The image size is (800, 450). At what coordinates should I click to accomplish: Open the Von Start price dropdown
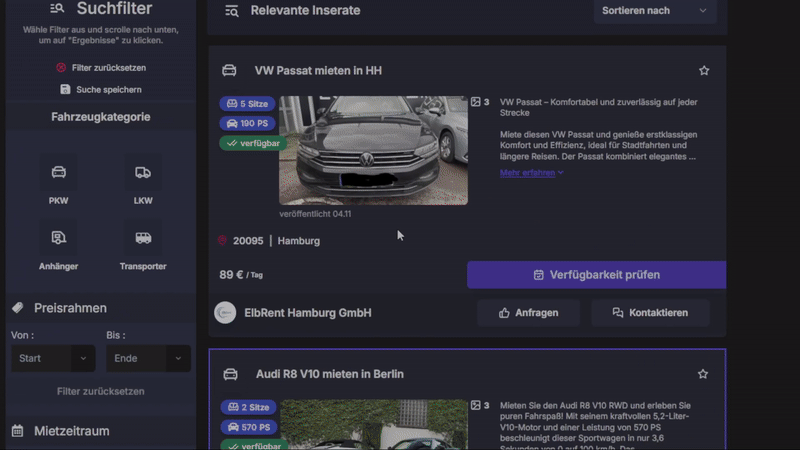tap(53, 358)
